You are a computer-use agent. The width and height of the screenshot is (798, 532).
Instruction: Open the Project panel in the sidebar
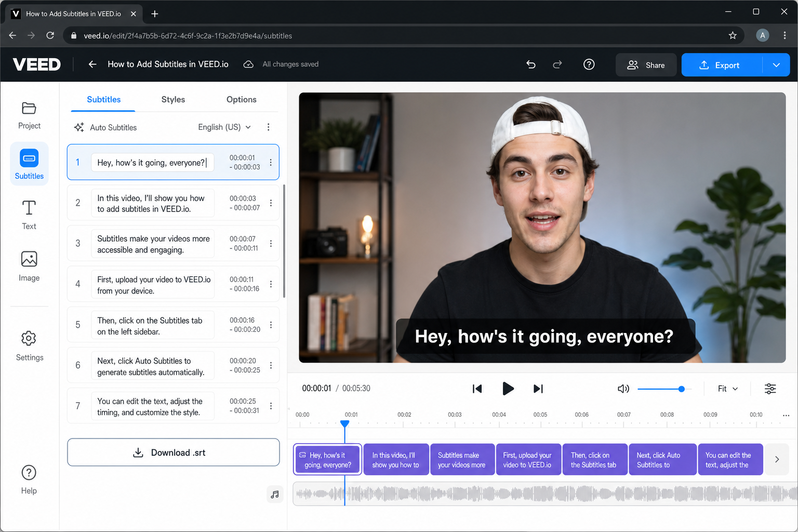point(29,115)
